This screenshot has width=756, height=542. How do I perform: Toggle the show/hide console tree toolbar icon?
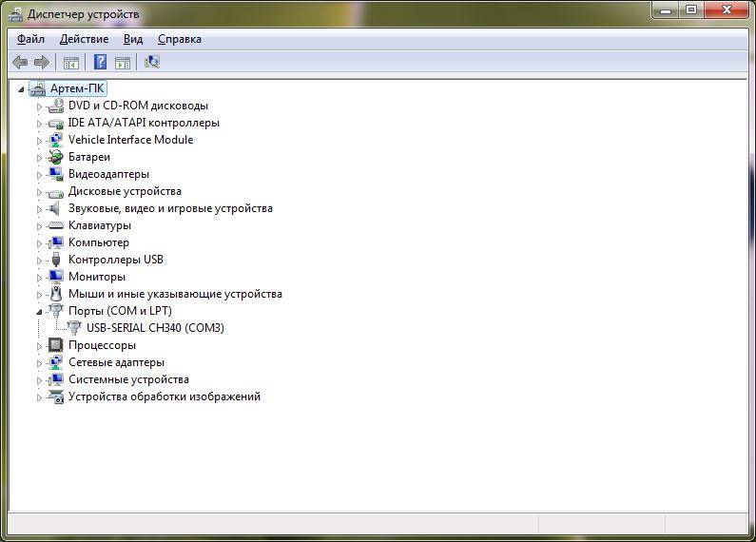pos(70,63)
